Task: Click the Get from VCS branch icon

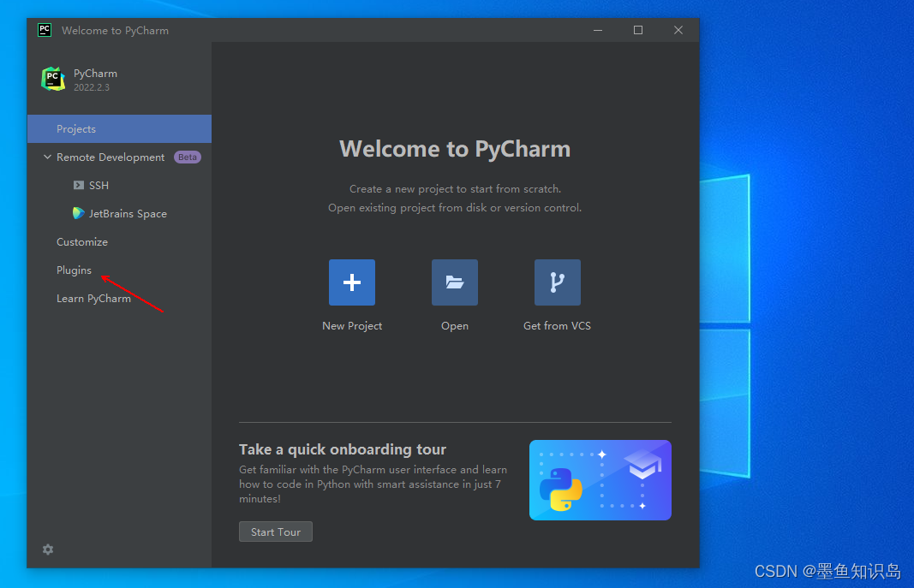Action: tap(558, 282)
